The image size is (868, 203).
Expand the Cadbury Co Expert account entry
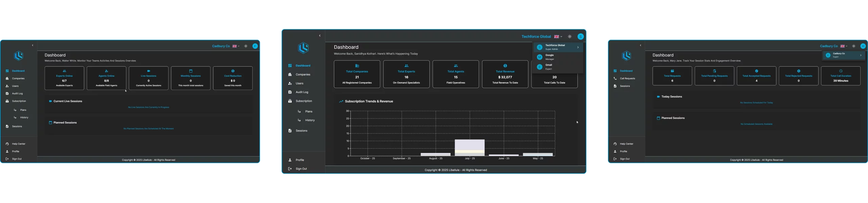tap(861, 55)
